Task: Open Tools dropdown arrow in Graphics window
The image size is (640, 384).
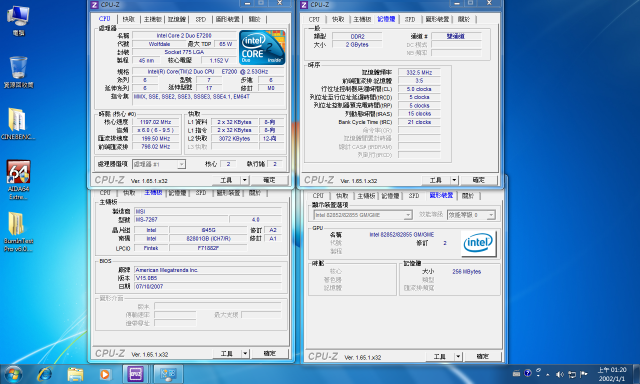Action: point(458,357)
